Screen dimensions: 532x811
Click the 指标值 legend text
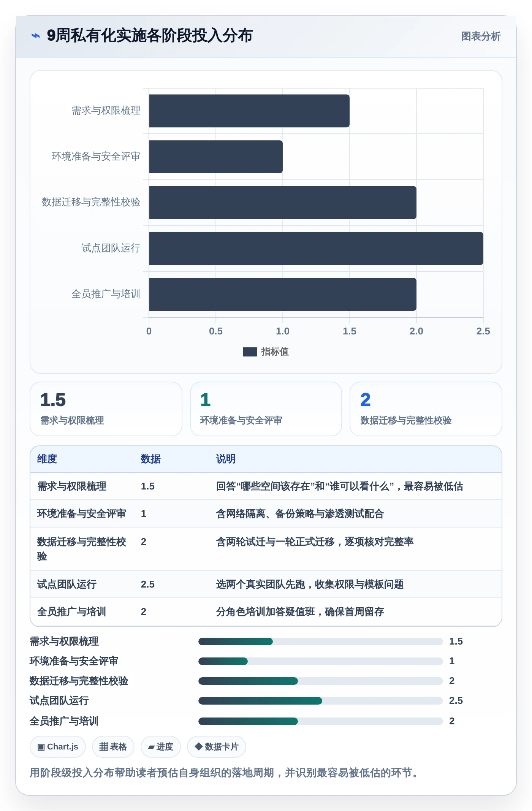tap(275, 352)
